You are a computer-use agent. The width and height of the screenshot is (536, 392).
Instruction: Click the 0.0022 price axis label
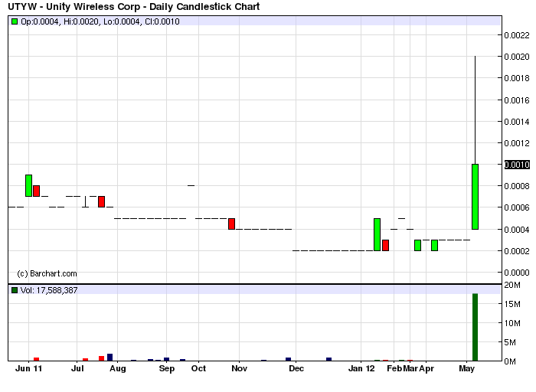[x=517, y=35]
